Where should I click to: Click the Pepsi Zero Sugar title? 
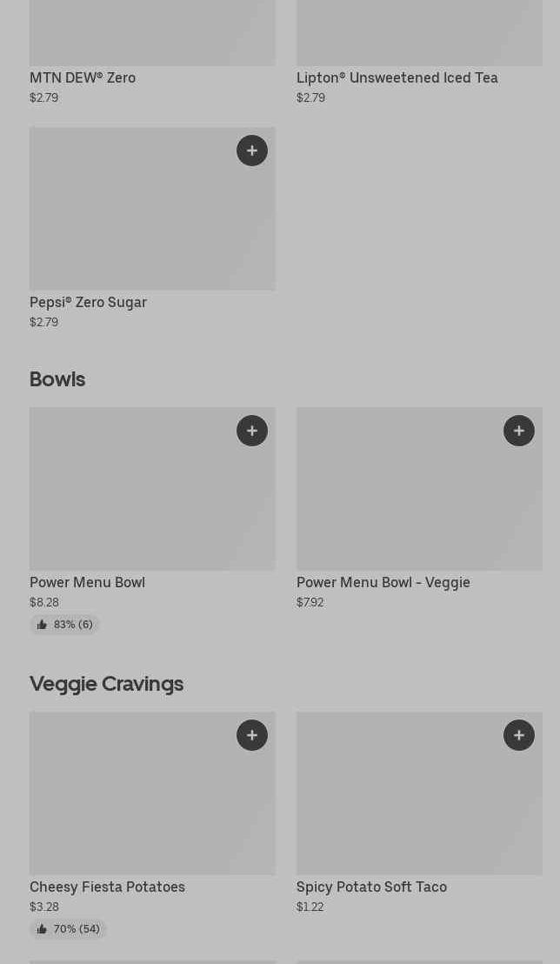point(88,302)
